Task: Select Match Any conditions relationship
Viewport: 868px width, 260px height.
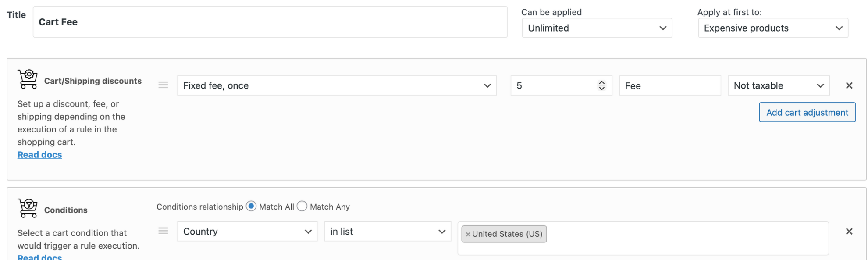Action: point(302,206)
